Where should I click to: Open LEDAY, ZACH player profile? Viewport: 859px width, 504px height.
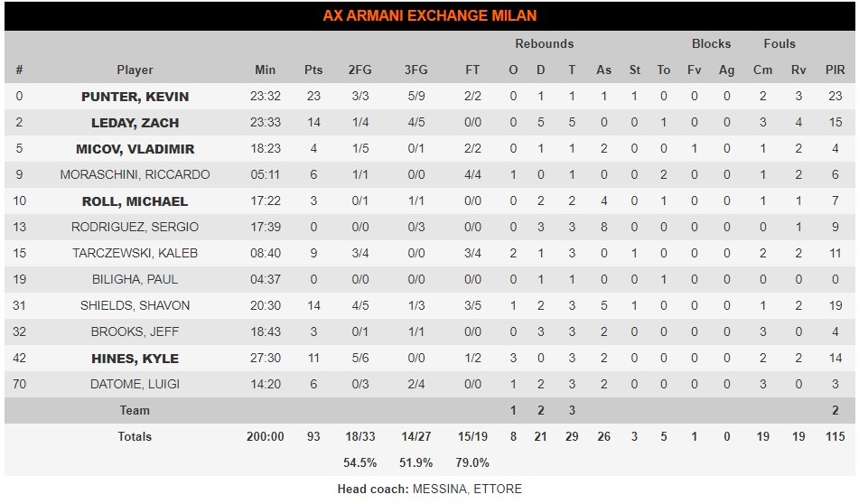click(135, 123)
